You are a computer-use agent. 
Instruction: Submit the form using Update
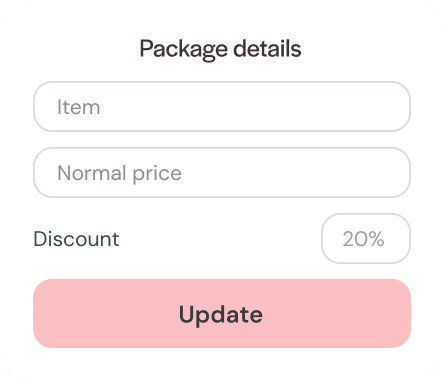point(222,314)
